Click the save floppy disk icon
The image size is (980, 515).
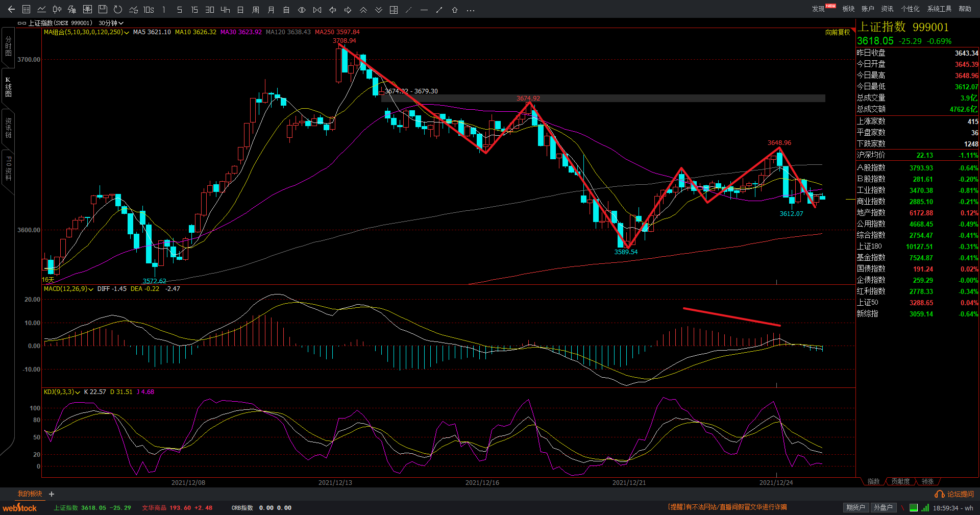pyautogui.click(x=103, y=10)
